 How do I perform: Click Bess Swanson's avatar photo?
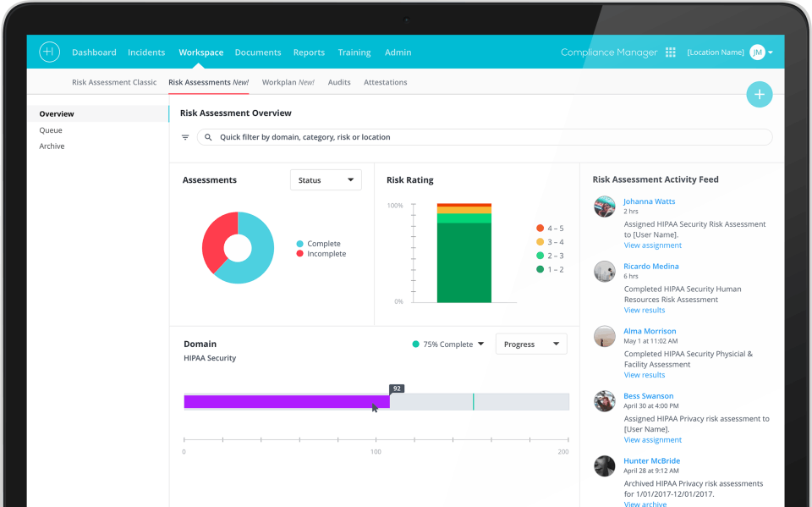coord(604,400)
